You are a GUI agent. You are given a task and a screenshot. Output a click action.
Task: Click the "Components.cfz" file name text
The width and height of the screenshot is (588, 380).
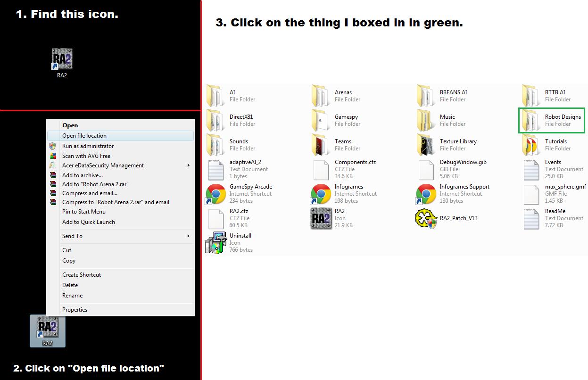(x=355, y=162)
